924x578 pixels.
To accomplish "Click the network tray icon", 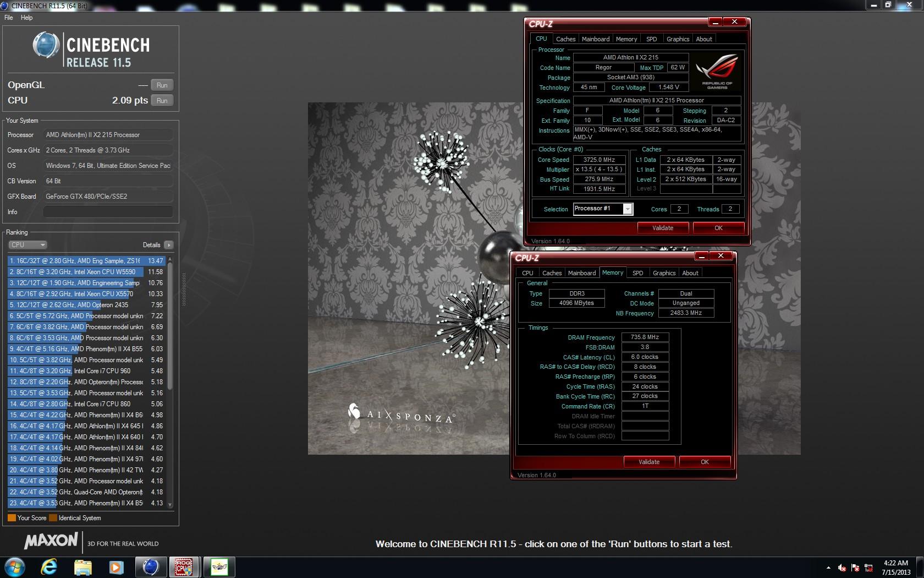I will pos(869,568).
